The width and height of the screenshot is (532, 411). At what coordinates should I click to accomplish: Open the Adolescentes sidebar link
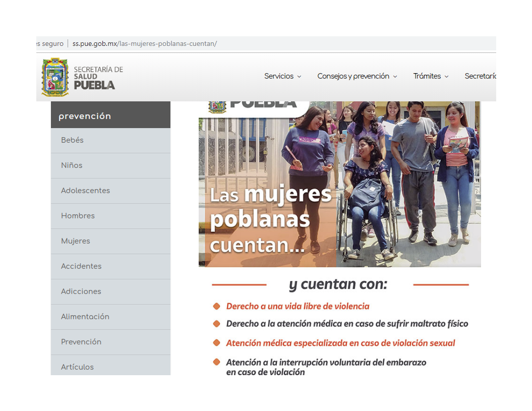click(x=85, y=191)
